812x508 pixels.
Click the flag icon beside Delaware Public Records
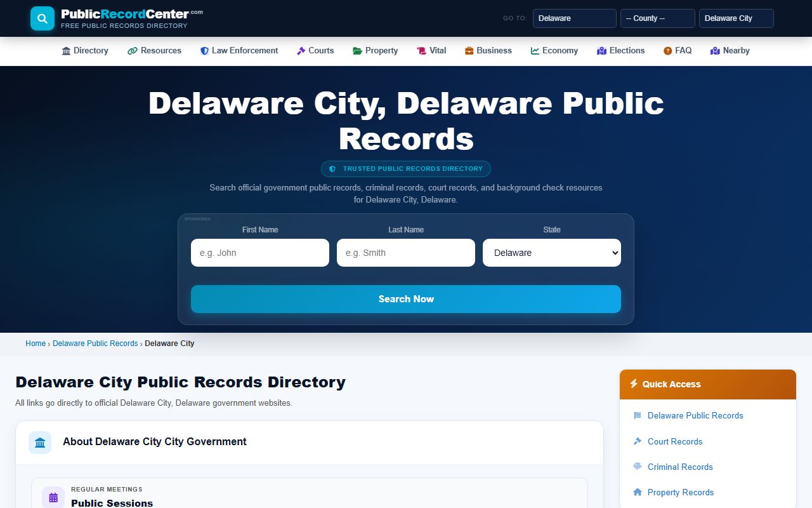click(x=638, y=415)
